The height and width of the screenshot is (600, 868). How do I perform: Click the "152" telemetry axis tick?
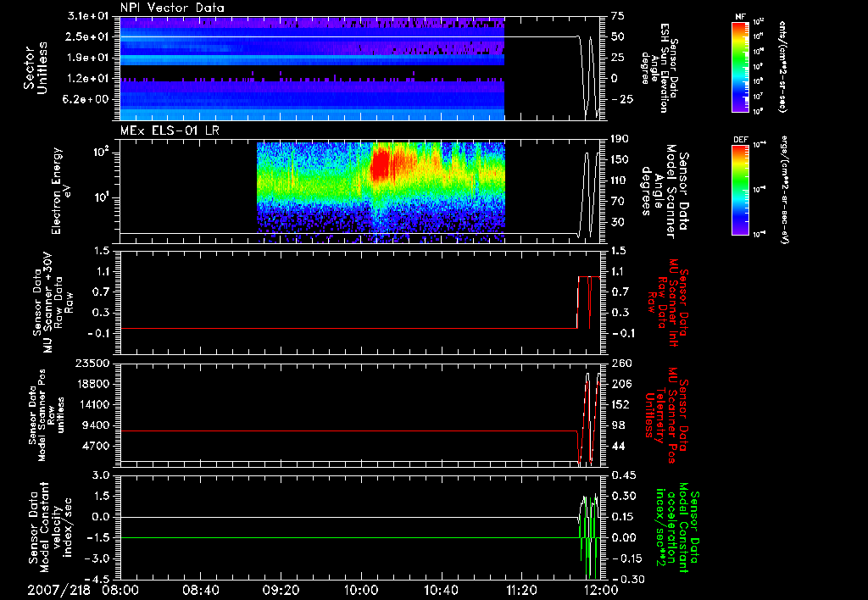[x=620, y=404]
